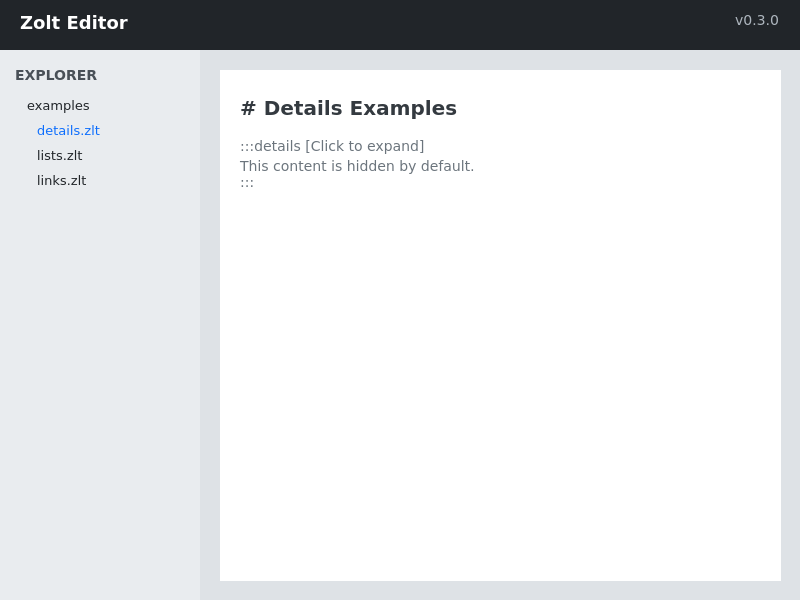Click the dark top header bar

[x=400, y=22]
